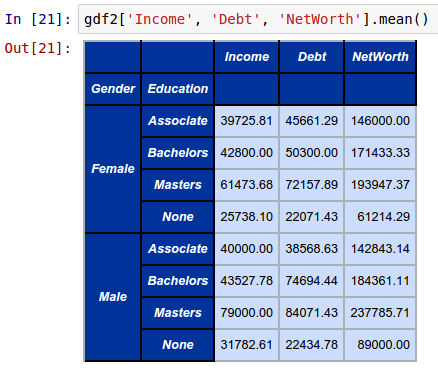This screenshot has width=438, height=372.
Task: Select net worth value 237785.71
Action: coord(380,313)
